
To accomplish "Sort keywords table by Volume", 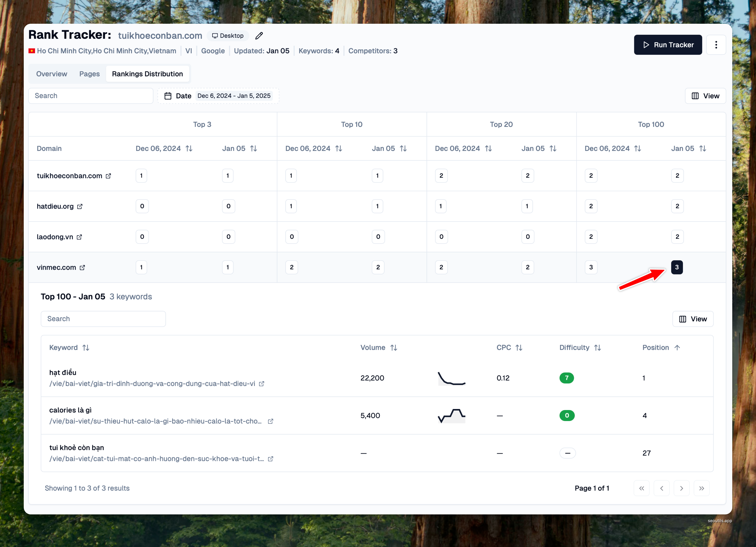I will pyautogui.click(x=394, y=348).
